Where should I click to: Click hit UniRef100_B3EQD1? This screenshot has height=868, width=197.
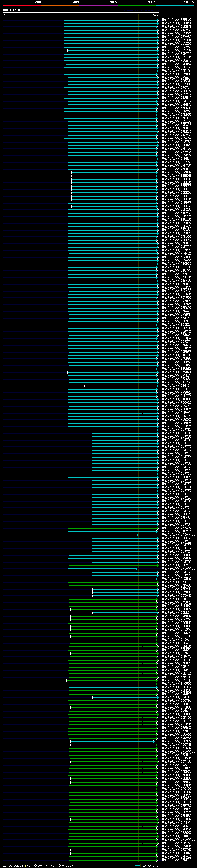pyautogui.click(x=176, y=785)
